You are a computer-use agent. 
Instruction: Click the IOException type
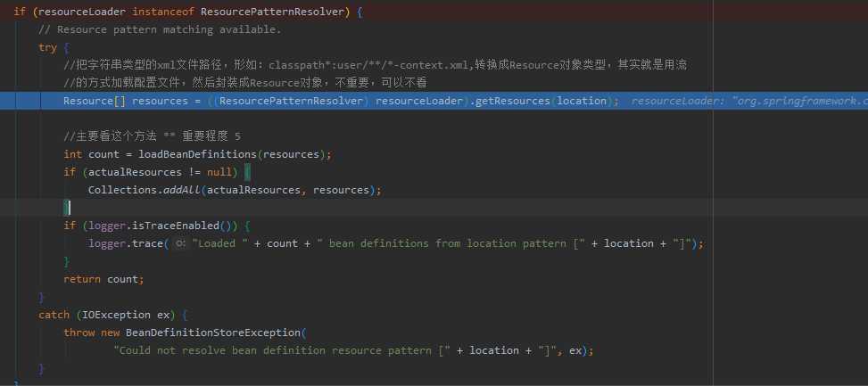click(x=116, y=315)
